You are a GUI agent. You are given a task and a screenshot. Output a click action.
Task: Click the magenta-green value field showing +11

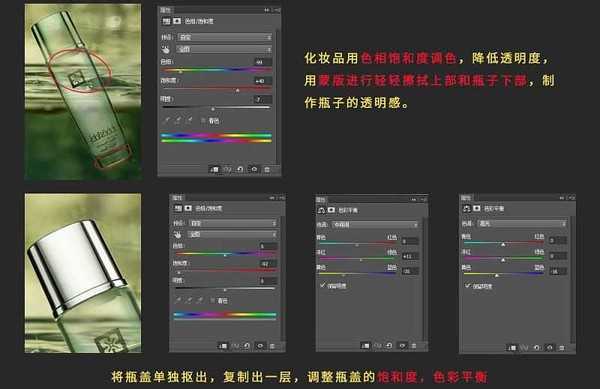click(410, 256)
